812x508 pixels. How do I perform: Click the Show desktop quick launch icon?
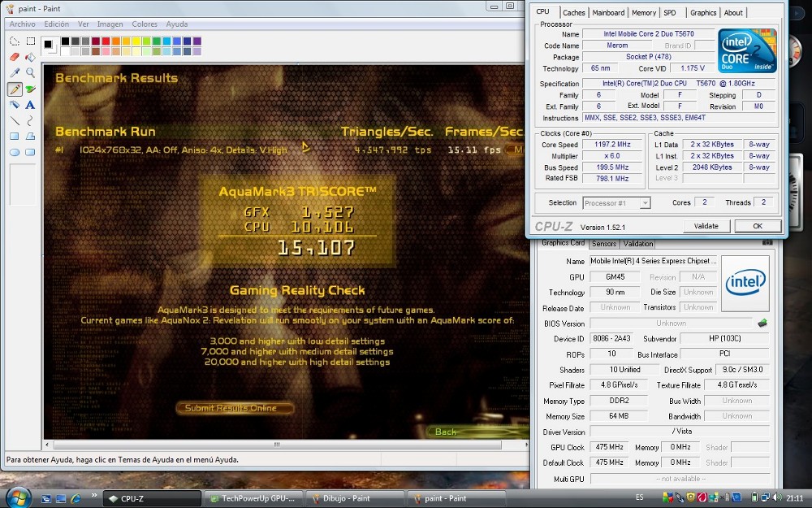(x=61, y=499)
